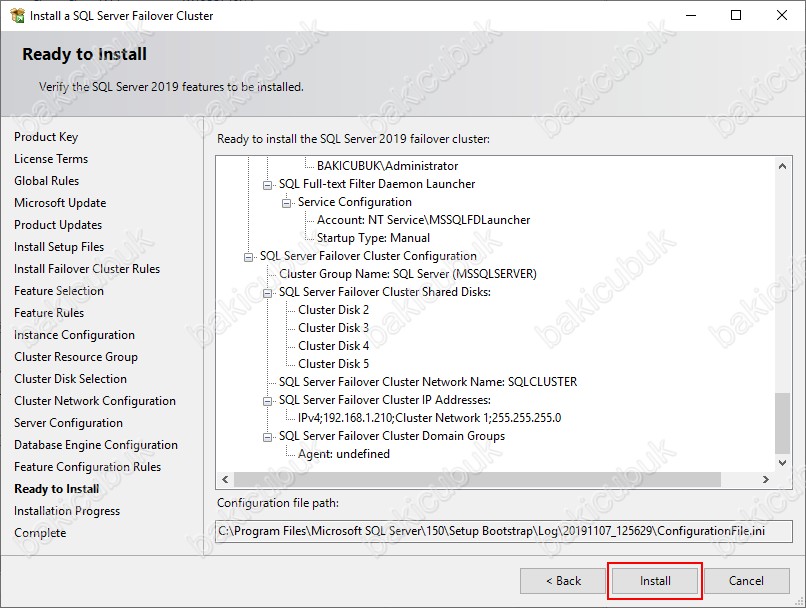The height and width of the screenshot is (608, 806).
Task: Select Install Failover Cluster Rules step
Action: (87, 269)
